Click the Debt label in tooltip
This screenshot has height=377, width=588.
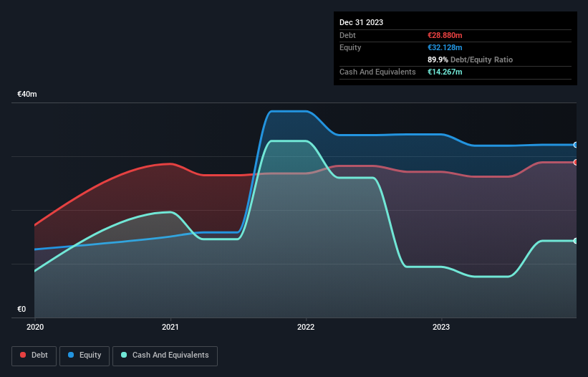(x=347, y=35)
